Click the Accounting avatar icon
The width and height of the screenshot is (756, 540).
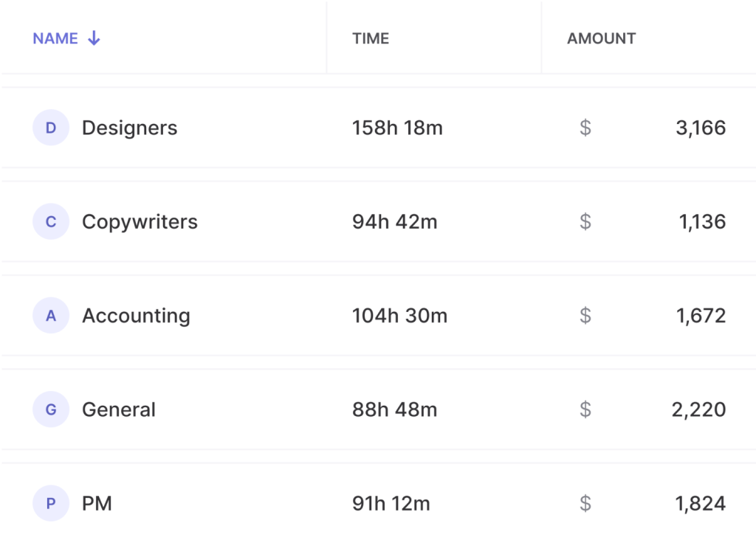(51, 316)
